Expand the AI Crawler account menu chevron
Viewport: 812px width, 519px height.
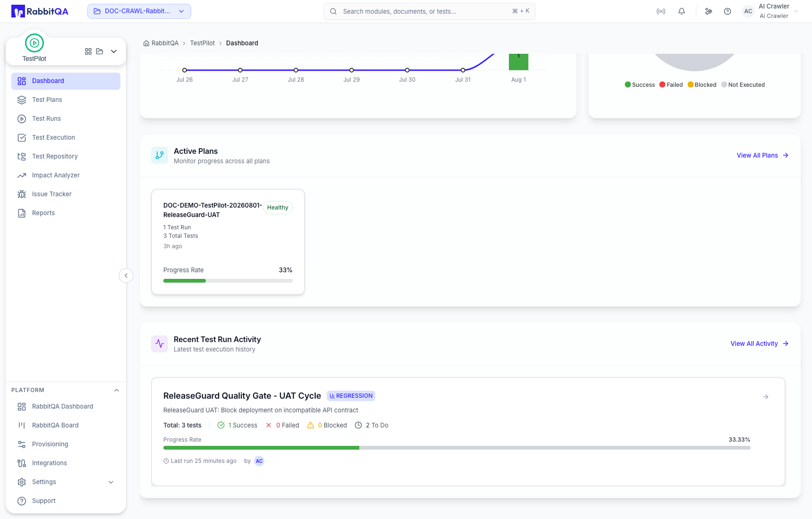pos(796,11)
